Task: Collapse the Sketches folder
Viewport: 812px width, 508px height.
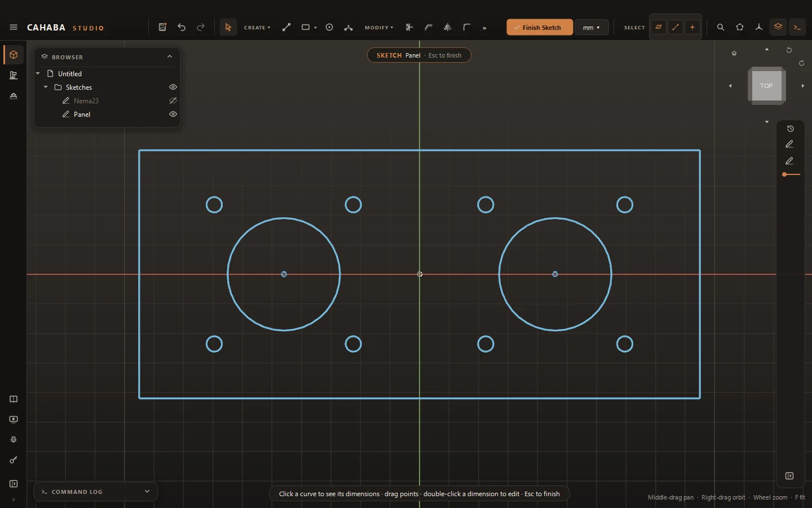Action: pyautogui.click(x=46, y=87)
